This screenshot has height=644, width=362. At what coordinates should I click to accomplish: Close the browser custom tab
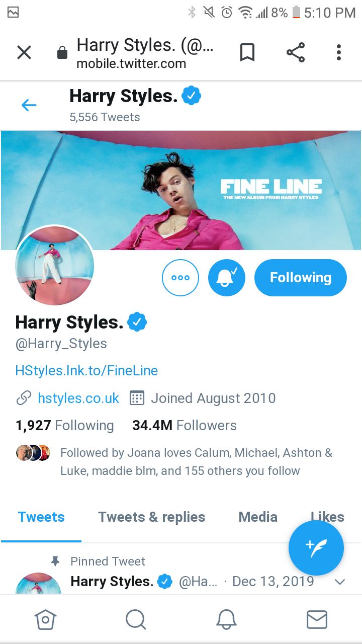pos(24,52)
